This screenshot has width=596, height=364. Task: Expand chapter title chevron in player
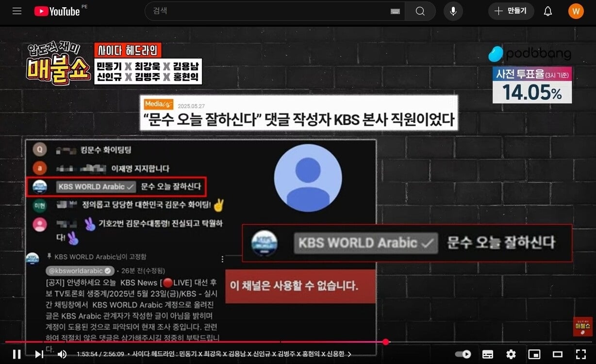click(349, 354)
